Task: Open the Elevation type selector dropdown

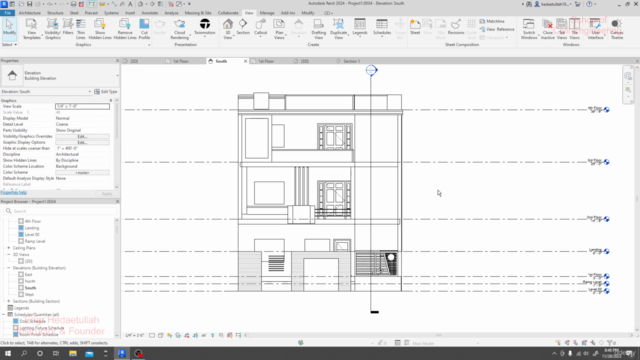Action: click(x=117, y=76)
